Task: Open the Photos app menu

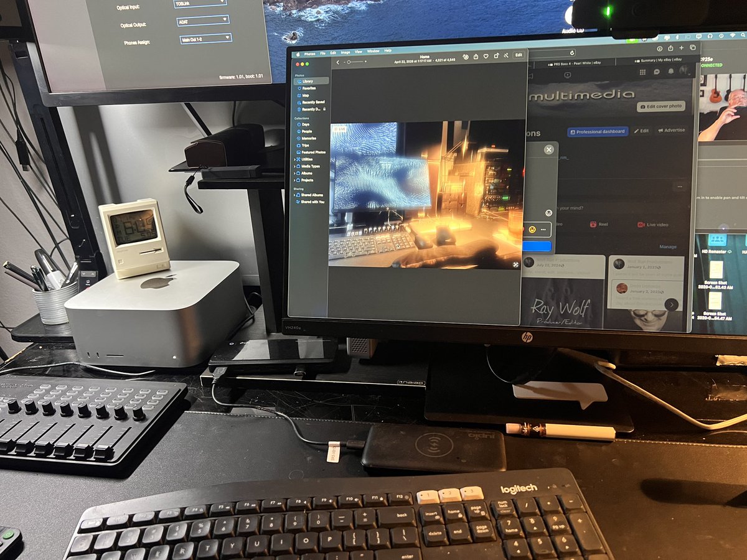Action: [x=309, y=54]
